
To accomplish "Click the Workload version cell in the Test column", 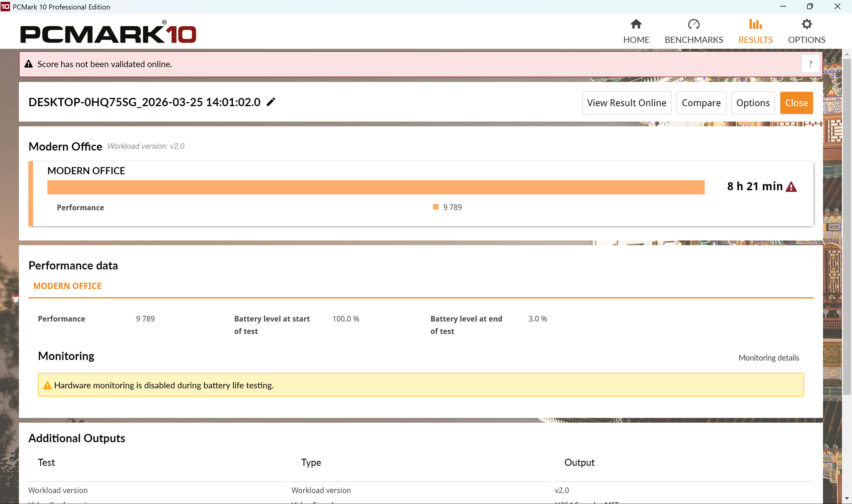I will tap(58, 490).
